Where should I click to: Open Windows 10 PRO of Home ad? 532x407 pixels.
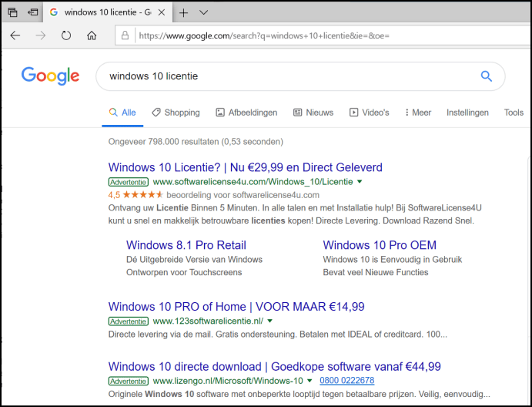[x=236, y=307]
